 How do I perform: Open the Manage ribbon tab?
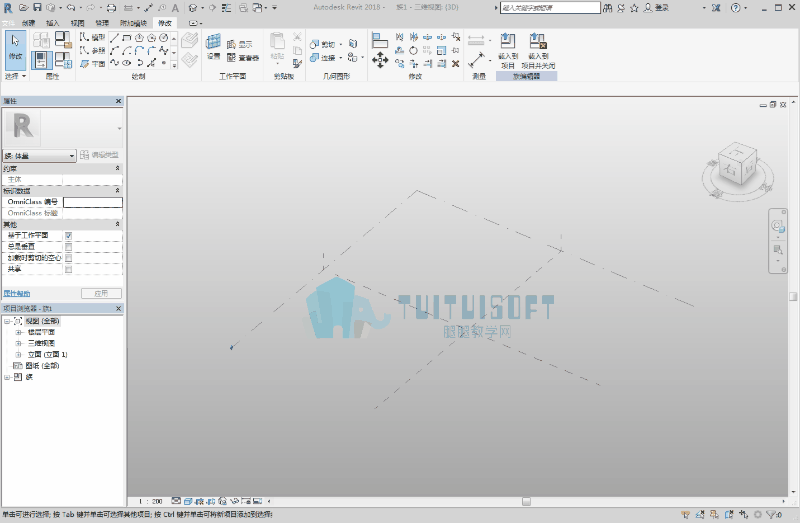(x=102, y=23)
